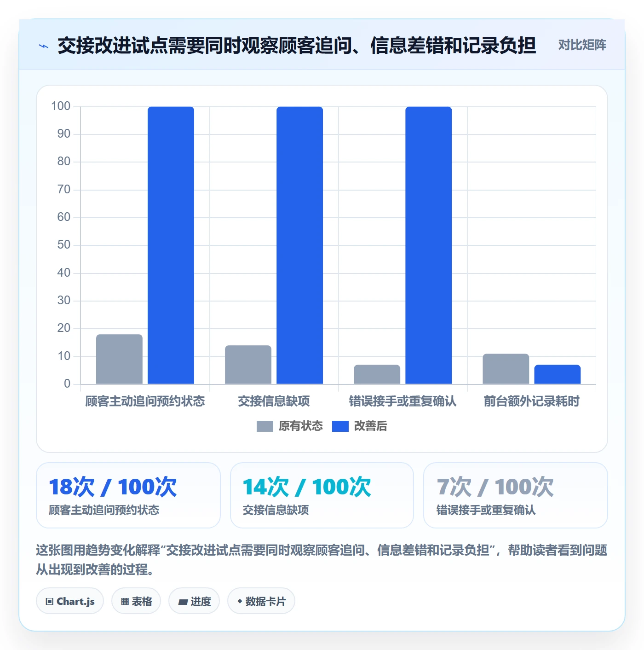
Task: Click the 数据卡片 tag chip
Action: pos(261,601)
